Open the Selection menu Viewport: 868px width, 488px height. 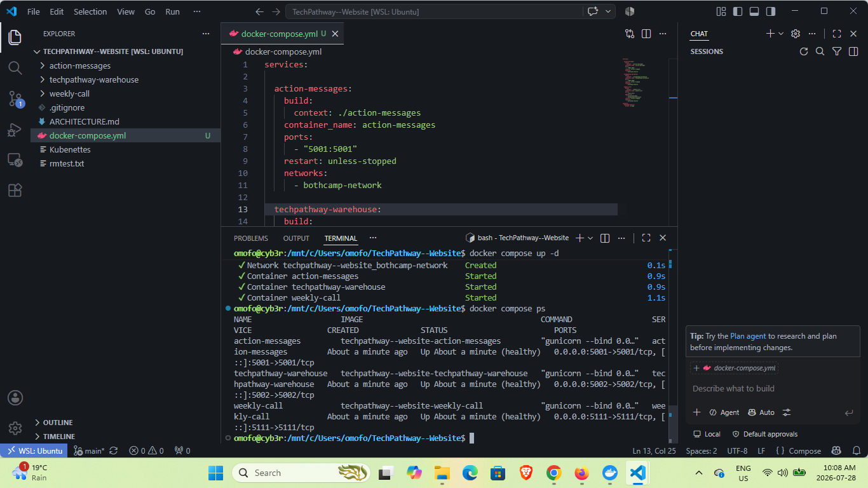coord(90,11)
